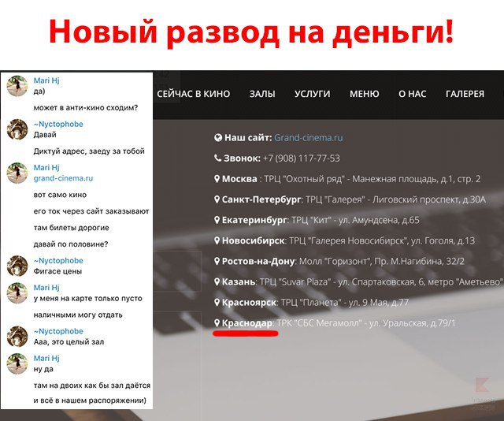
Task: Click the message 'давай по половине?'
Action: pyautogui.click(x=71, y=244)
